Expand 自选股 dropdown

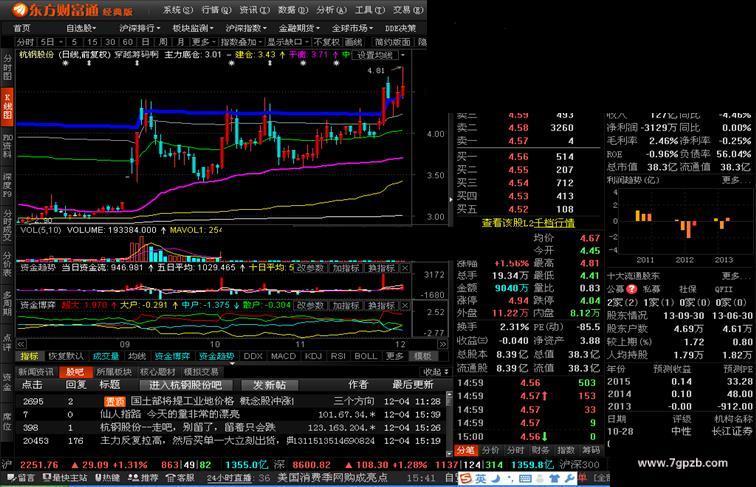click(x=81, y=28)
